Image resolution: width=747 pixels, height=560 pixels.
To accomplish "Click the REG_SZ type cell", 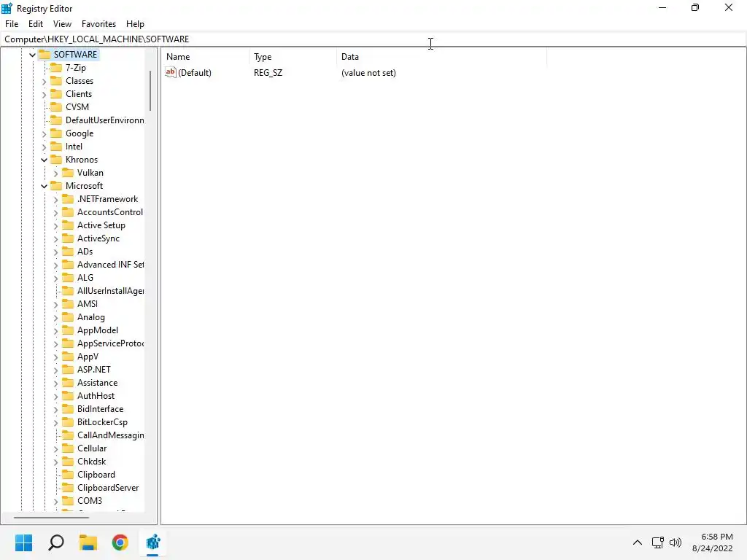I will click(x=268, y=73).
